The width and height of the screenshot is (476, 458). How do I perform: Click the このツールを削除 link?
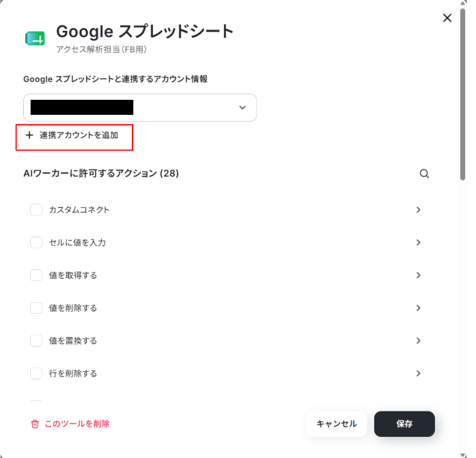click(77, 424)
